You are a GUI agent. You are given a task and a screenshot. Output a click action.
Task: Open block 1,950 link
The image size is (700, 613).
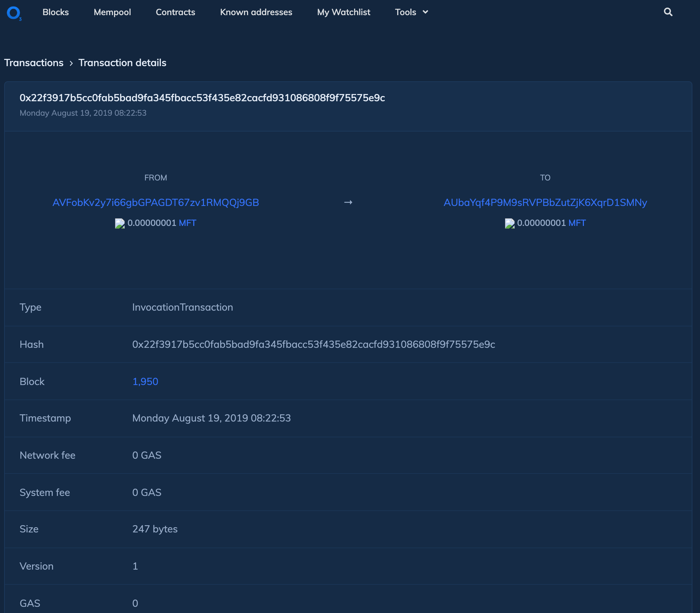145,382
